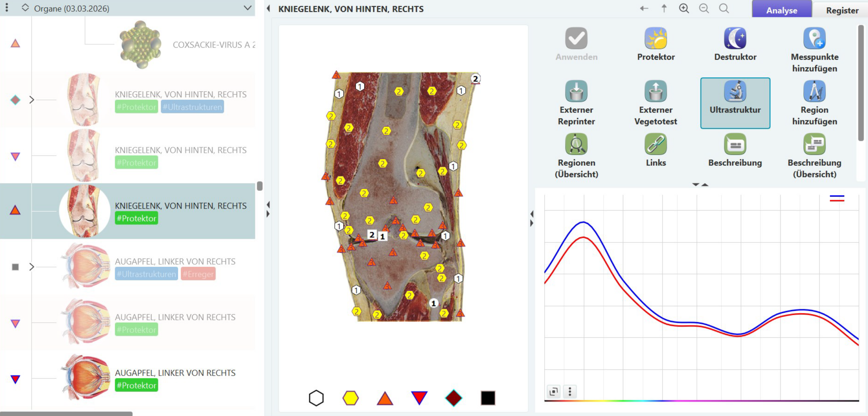Click the black square color swatch

click(x=488, y=398)
